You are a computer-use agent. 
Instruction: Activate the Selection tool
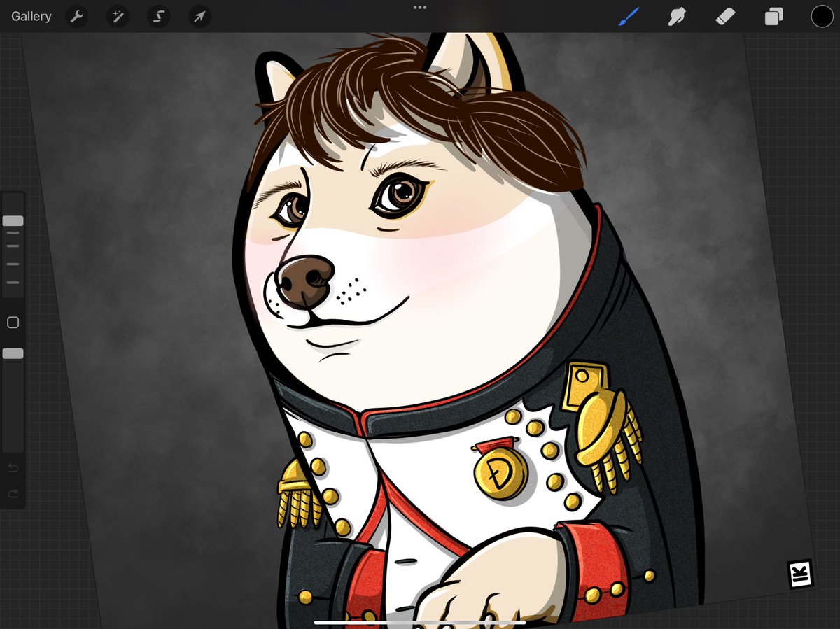[x=159, y=16]
